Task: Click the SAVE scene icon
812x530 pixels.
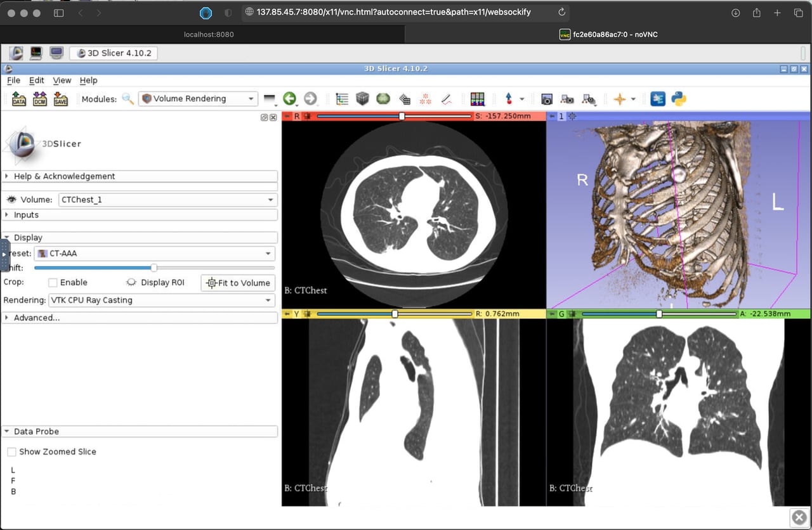Action: tap(60, 99)
